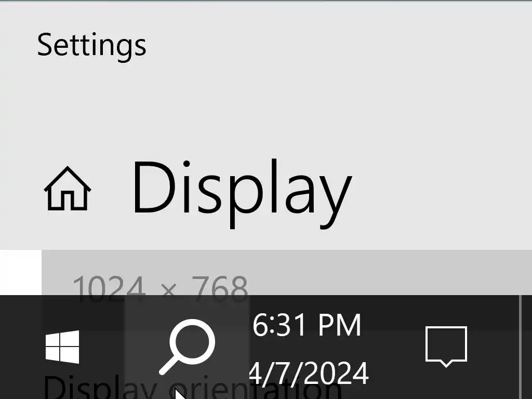
Task: Expand the 1024 × 768 resolution dropdown
Action: [x=287, y=272]
